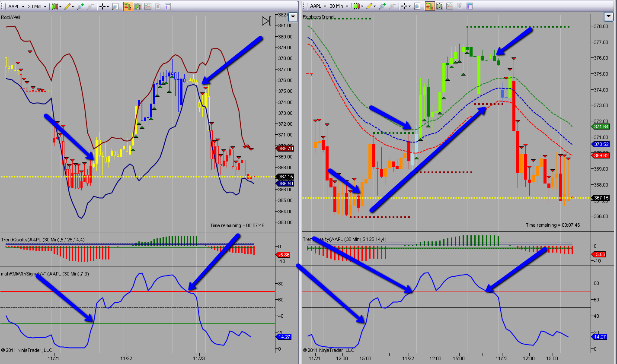The height and width of the screenshot is (364, 617).
Task: Click the 14.27 oscillator value in right chart
Action: pos(599,337)
